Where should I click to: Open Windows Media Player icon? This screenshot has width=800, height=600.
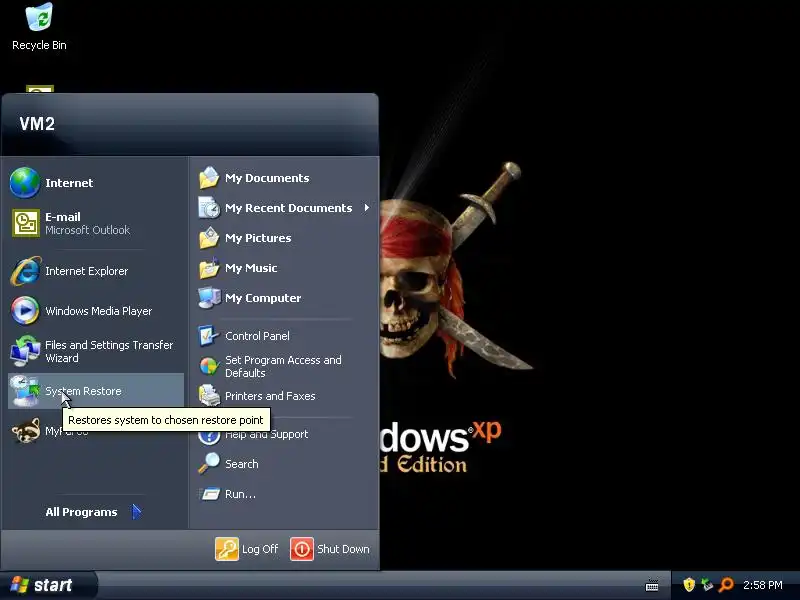point(25,311)
